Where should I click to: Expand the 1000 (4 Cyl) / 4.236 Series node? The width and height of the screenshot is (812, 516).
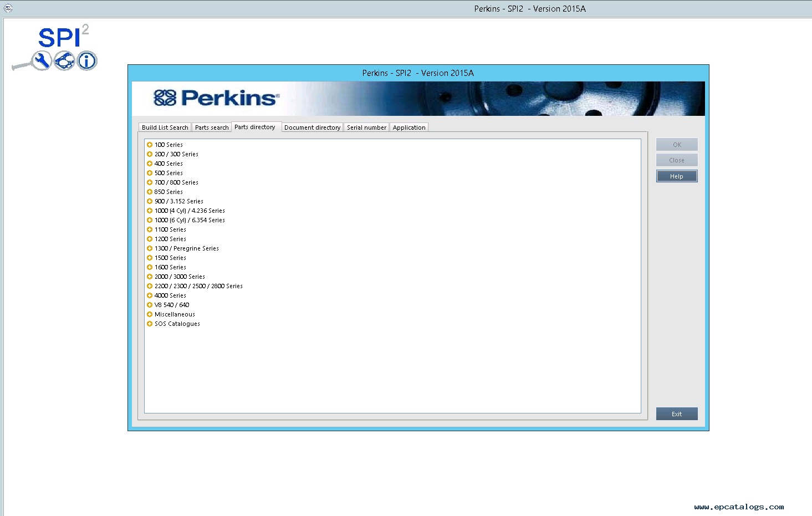[x=150, y=211]
